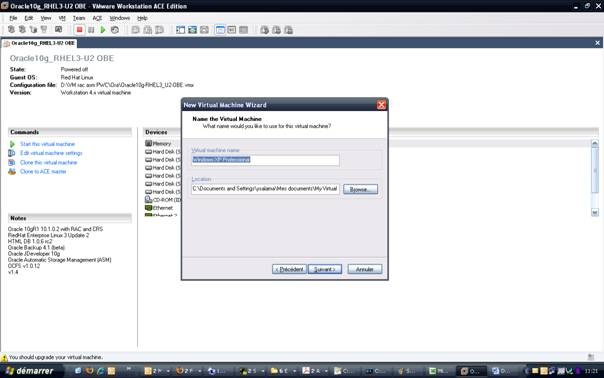Click the Devices list scrollbar thumb
This screenshot has height=378, width=604.
595,170
